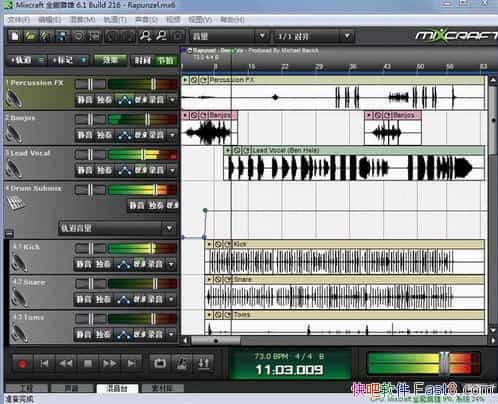Mute the Percussion FX track

[x=85, y=100]
